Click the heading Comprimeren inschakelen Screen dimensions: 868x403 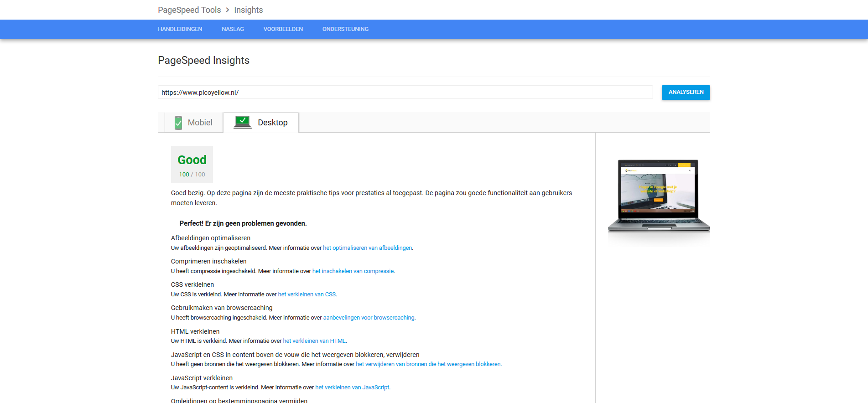(209, 261)
